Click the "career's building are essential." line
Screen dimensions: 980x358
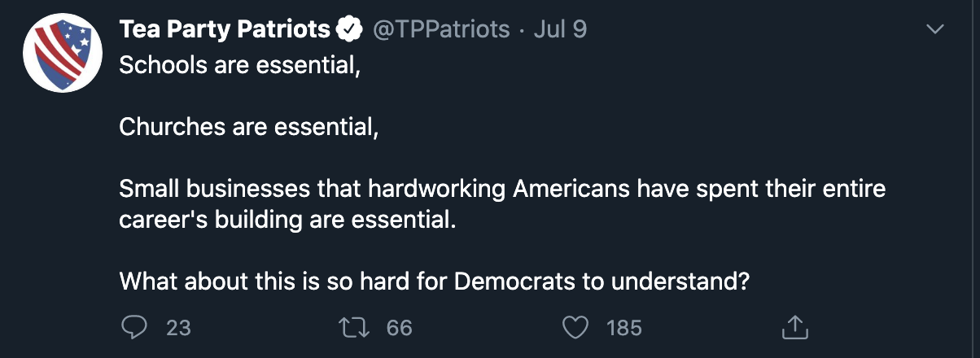click(x=284, y=220)
